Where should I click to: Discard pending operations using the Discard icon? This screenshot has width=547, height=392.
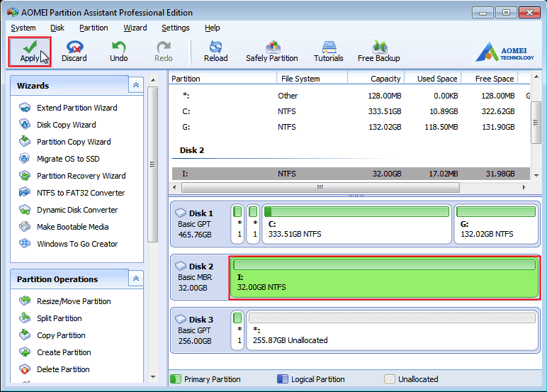[74, 50]
